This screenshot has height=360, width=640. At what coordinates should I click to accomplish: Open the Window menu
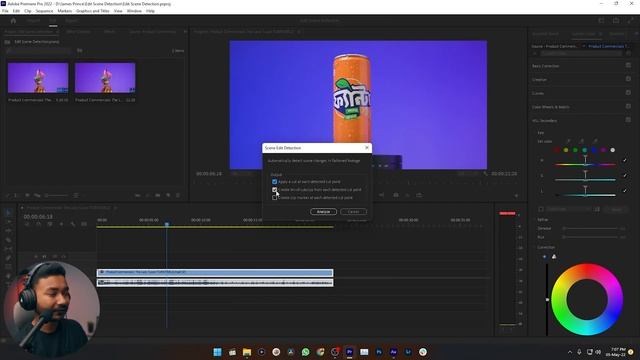tap(134, 11)
